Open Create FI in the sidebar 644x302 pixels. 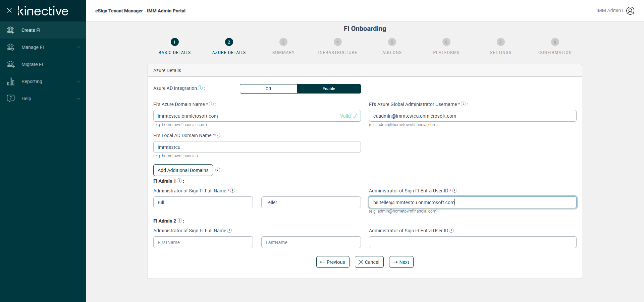[x=31, y=30]
